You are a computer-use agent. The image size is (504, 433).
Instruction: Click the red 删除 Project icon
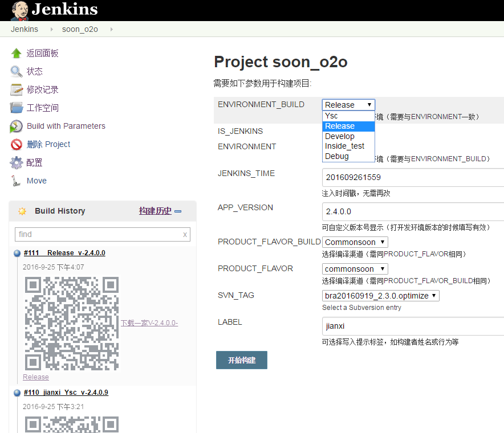[16, 145]
